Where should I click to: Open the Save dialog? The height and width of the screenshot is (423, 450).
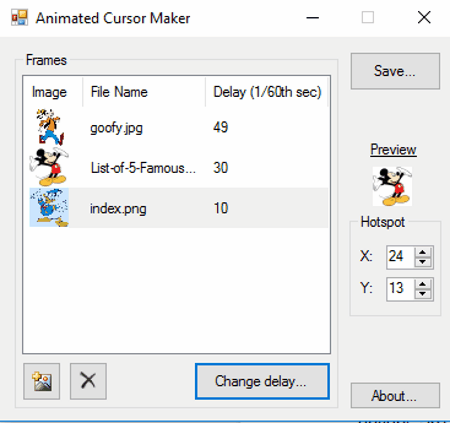(395, 71)
